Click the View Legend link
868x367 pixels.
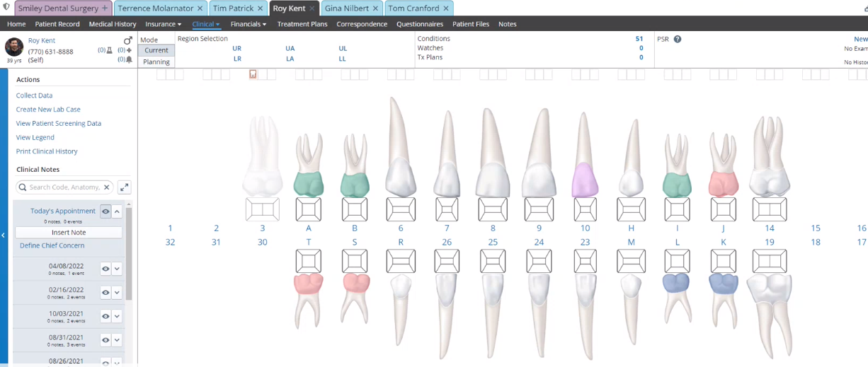coord(35,137)
